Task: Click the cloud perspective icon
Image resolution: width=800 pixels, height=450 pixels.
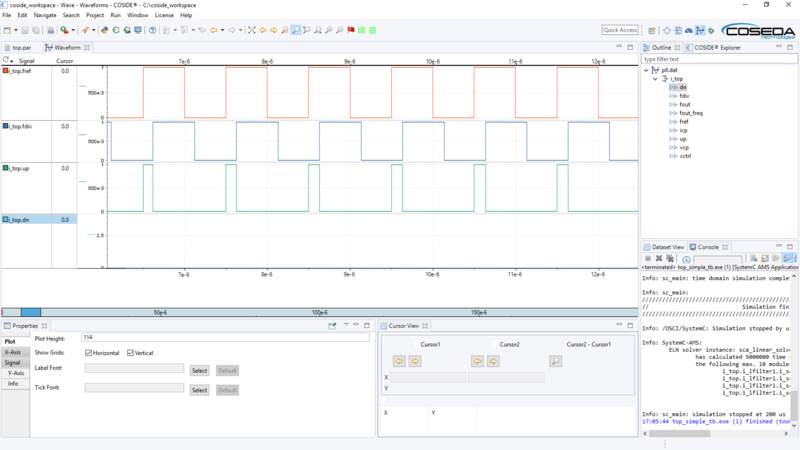Action: [x=689, y=31]
